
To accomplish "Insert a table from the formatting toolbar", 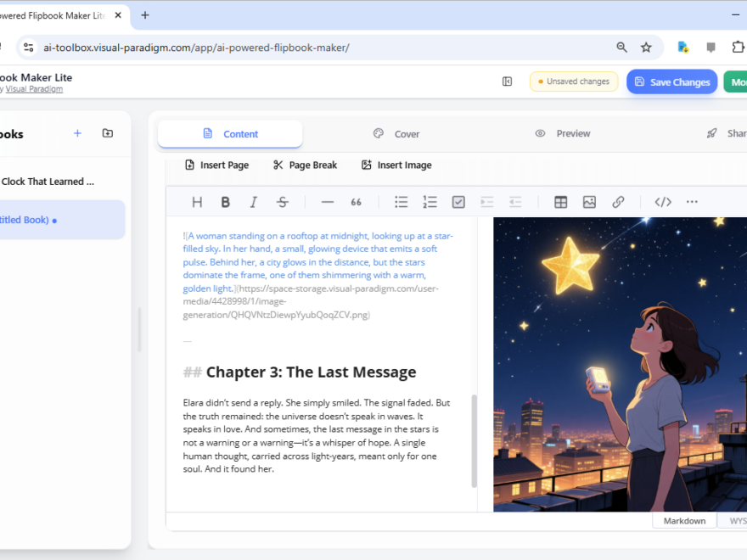I will (560, 201).
